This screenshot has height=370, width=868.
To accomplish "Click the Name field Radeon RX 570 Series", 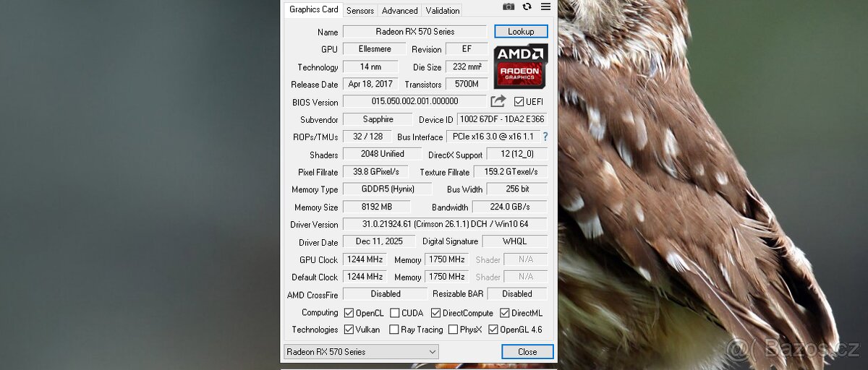I will [x=414, y=32].
